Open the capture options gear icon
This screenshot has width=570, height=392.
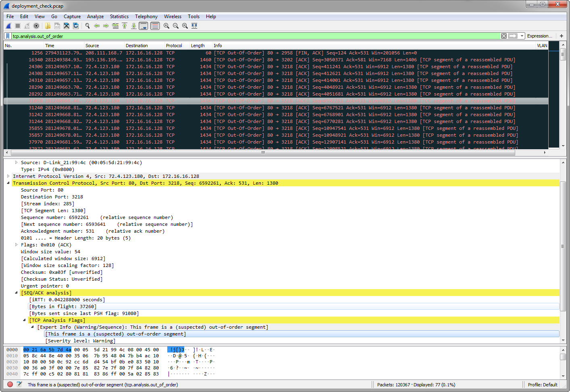point(36,26)
